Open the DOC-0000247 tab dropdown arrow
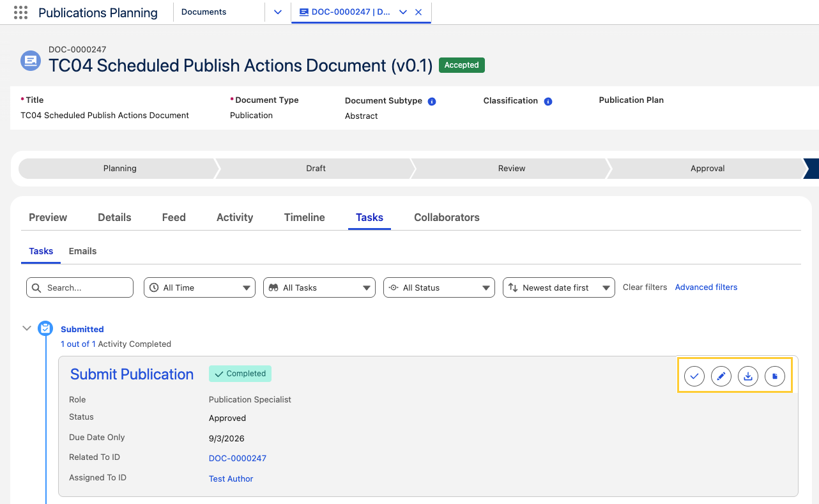The image size is (819, 504). [403, 12]
